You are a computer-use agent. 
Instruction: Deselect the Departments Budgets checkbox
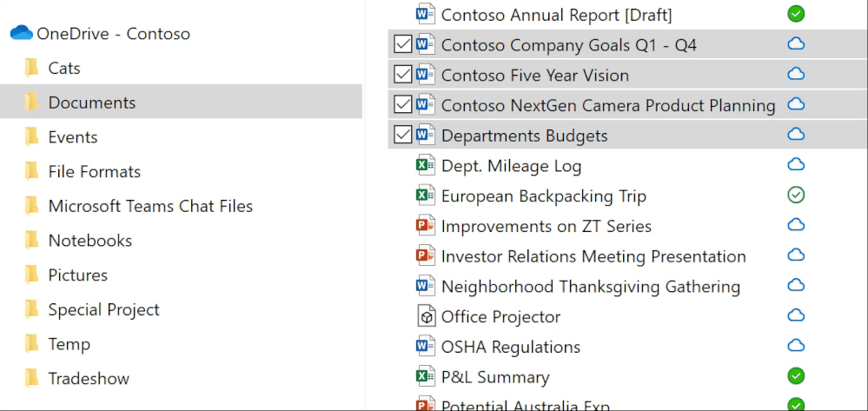402,135
